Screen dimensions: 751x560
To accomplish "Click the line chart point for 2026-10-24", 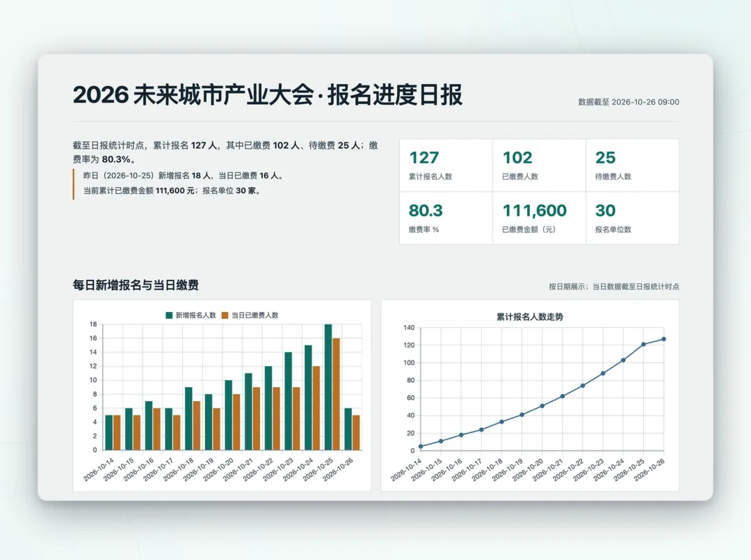I will (x=623, y=361).
